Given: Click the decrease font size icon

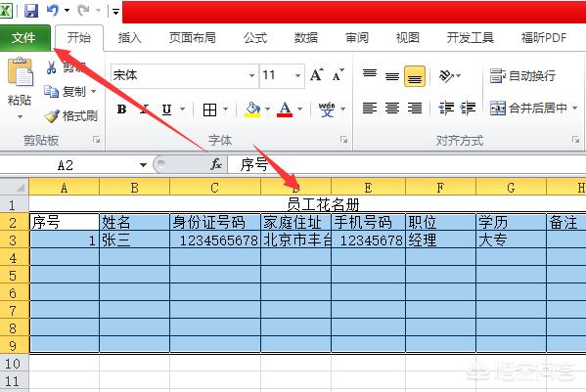Looking at the screenshot, I should [338, 75].
